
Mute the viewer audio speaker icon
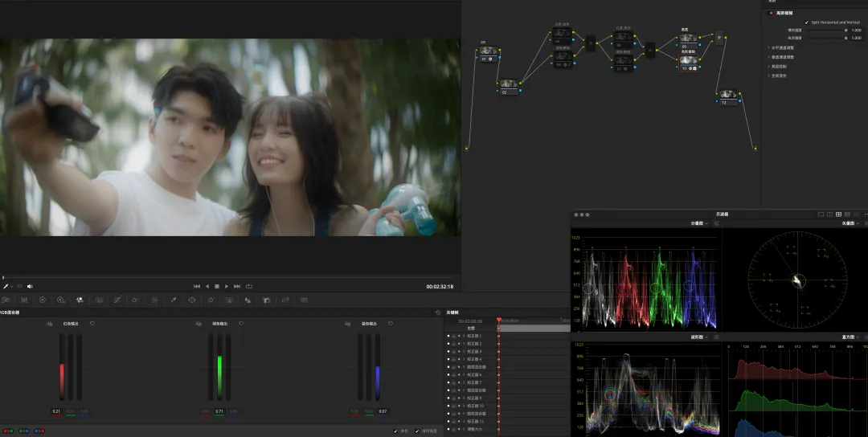[30, 286]
